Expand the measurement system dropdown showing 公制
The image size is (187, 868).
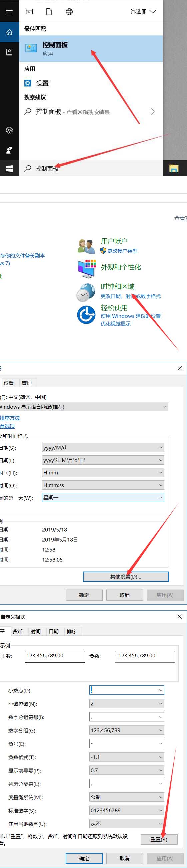point(127,797)
